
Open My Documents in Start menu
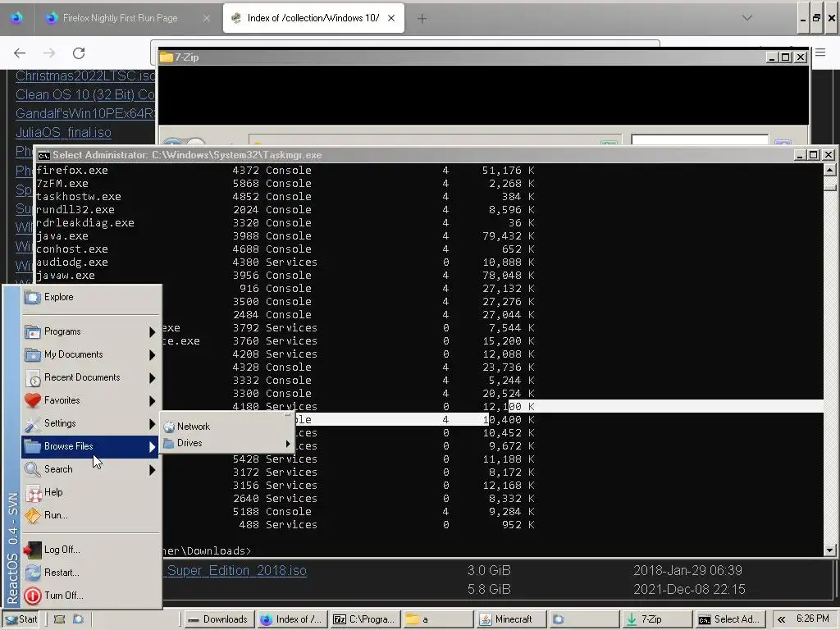pos(91,354)
